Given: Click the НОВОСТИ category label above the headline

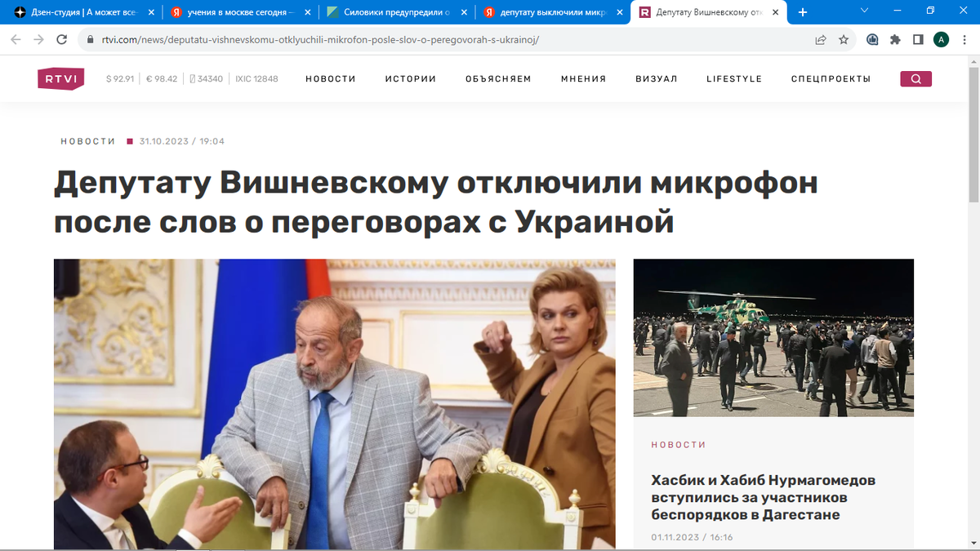Looking at the screenshot, I should coord(88,141).
